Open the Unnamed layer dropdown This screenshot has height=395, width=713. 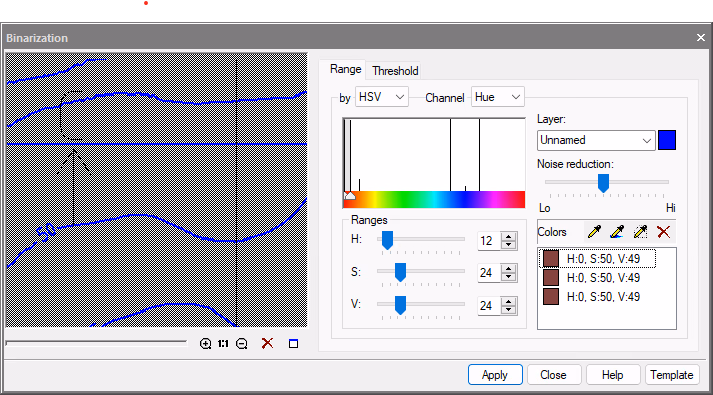pos(596,140)
